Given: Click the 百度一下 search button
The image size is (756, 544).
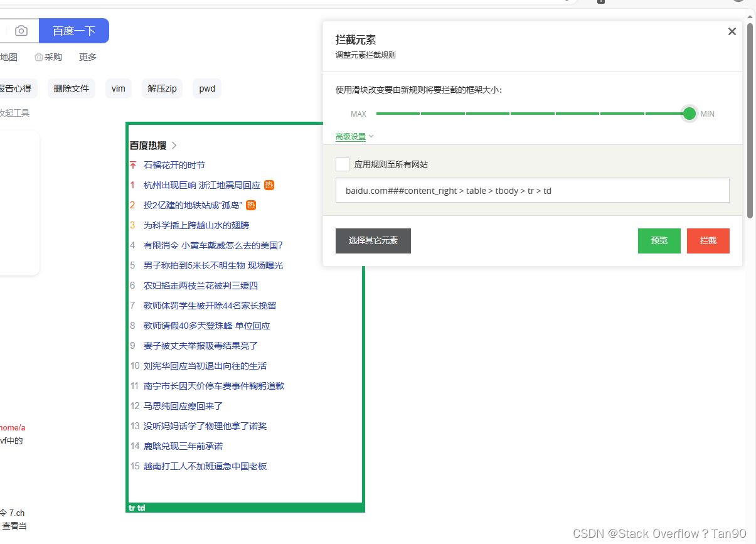Looking at the screenshot, I should pyautogui.click(x=73, y=31).
